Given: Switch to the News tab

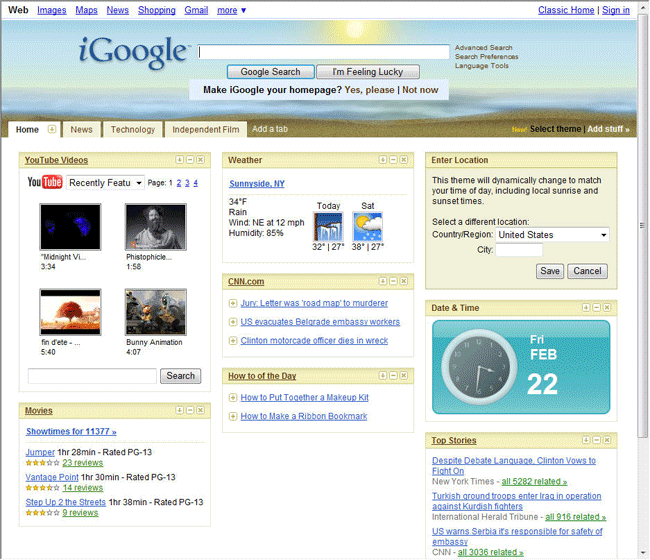Looking at the screenshot, I should 81,129.
